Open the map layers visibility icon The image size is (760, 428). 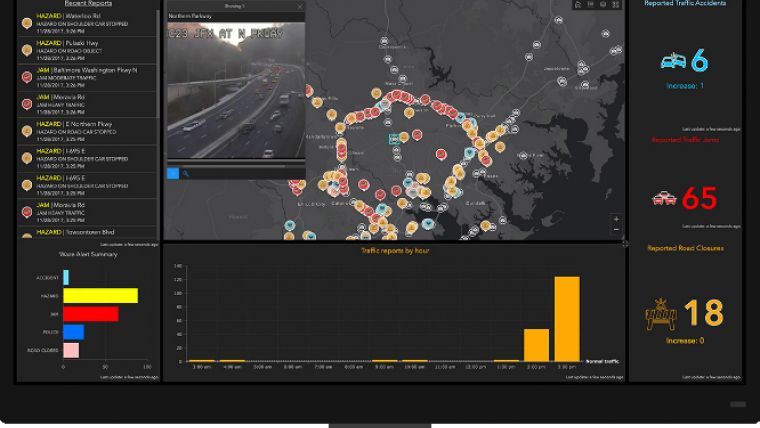pyautogui.click(x=603, y=5)
